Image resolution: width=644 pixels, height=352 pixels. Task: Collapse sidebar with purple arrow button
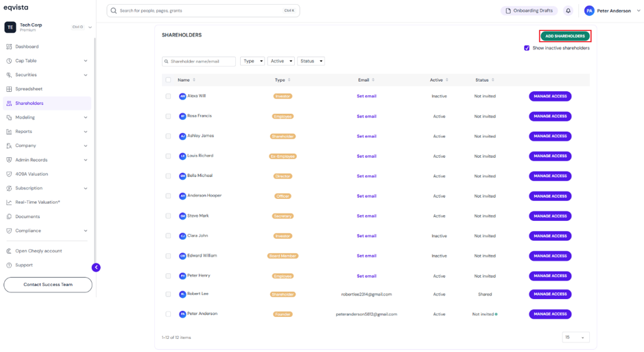96,268
